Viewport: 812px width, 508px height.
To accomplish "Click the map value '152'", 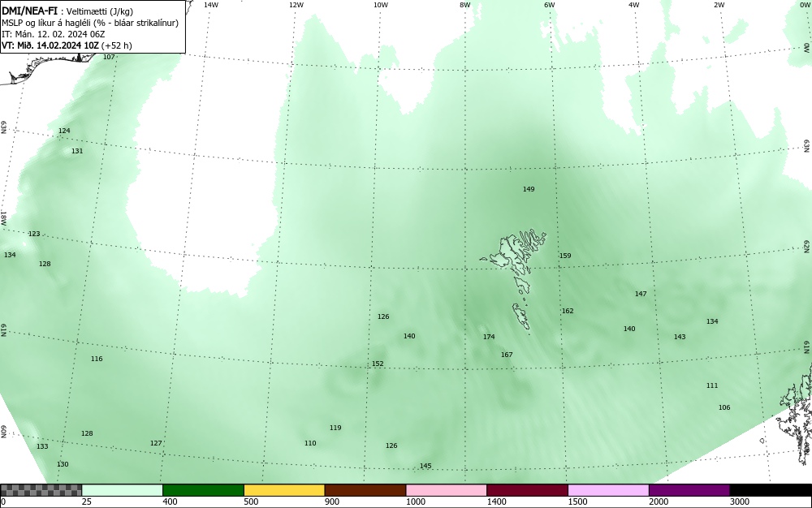I will point(378,364).
